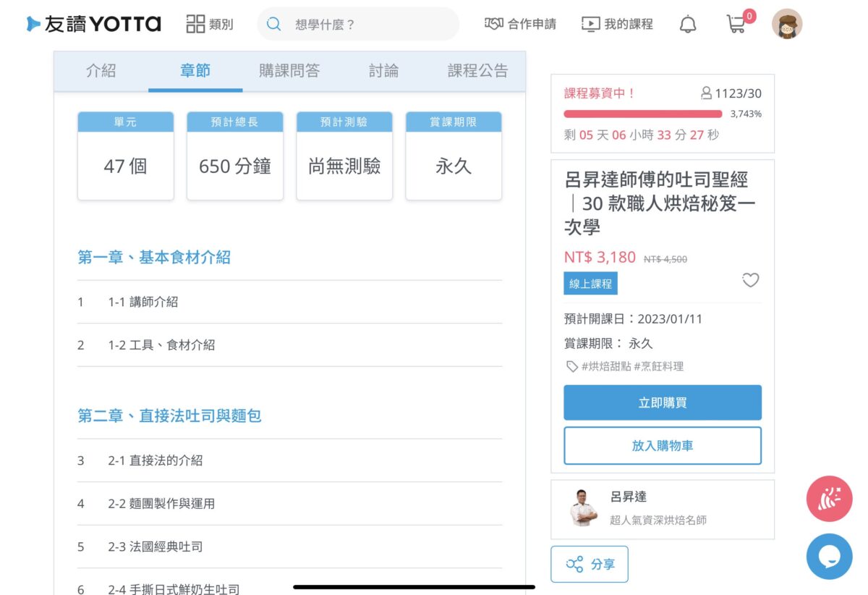Image resolution: width=868 pixels, height=595 pixels.
Task: Open the YOTTA logo home link
Action: point(93,24)
